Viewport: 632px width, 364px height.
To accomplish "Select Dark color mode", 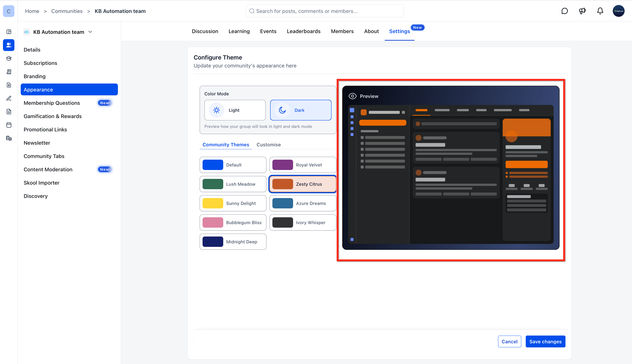I will [301, 110].
